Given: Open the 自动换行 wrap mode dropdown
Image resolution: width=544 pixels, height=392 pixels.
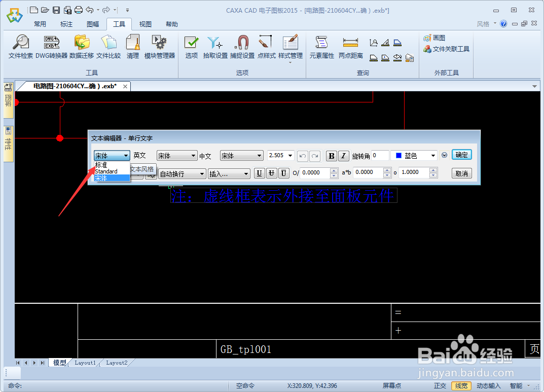Looking at the screenshot, I should click(182, 174).
